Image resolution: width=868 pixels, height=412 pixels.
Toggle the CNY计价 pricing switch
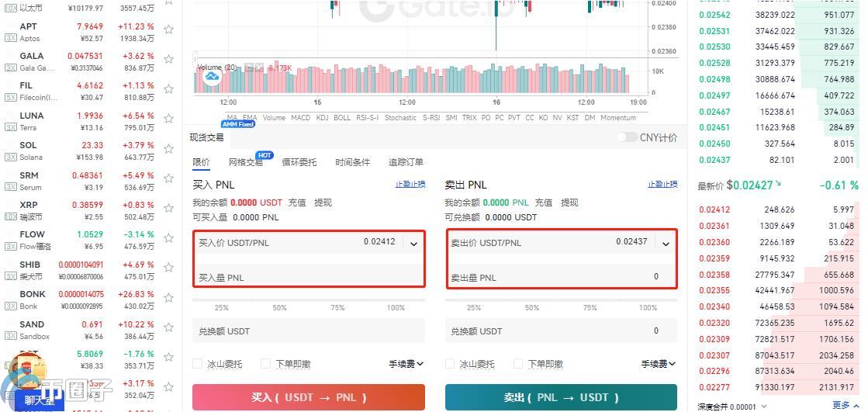click(x=627, y=137)
